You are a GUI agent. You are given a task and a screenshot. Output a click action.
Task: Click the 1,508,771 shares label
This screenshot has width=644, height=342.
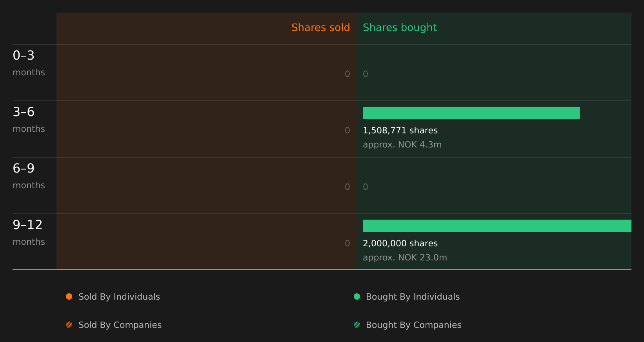click(x=400, y=131)
